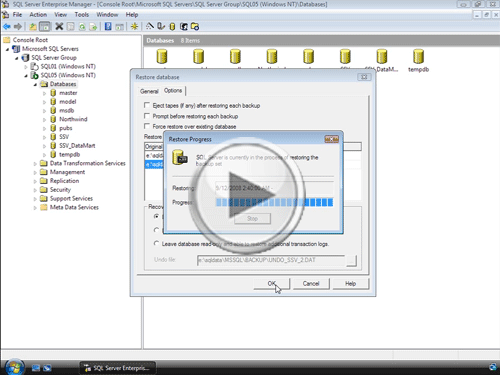The height and width of the screenshot is (375, 500).
Task: Click the system tray icon at right
Action: coord(493,367)
